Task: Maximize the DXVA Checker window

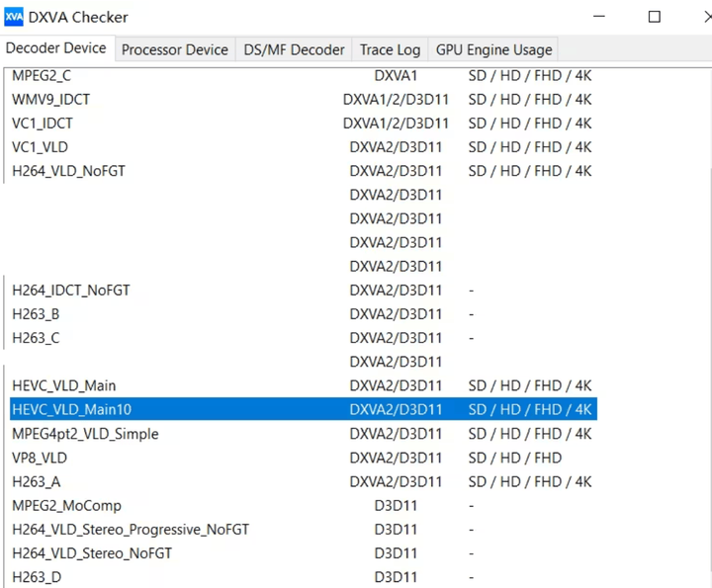Action: pos(655,17)
